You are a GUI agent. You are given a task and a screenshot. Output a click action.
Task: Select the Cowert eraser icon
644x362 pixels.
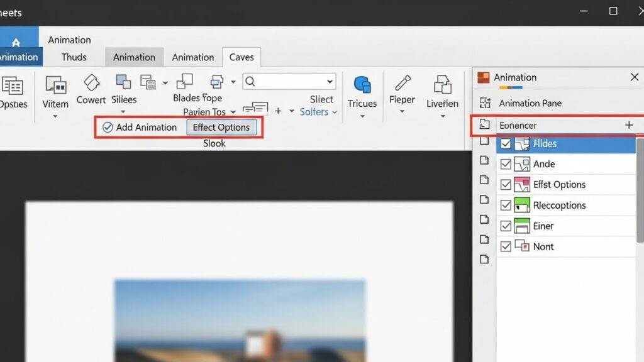91,83
